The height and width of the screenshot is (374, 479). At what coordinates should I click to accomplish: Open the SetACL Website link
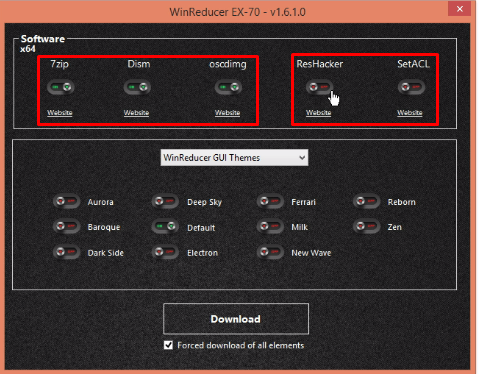(410, 113)
